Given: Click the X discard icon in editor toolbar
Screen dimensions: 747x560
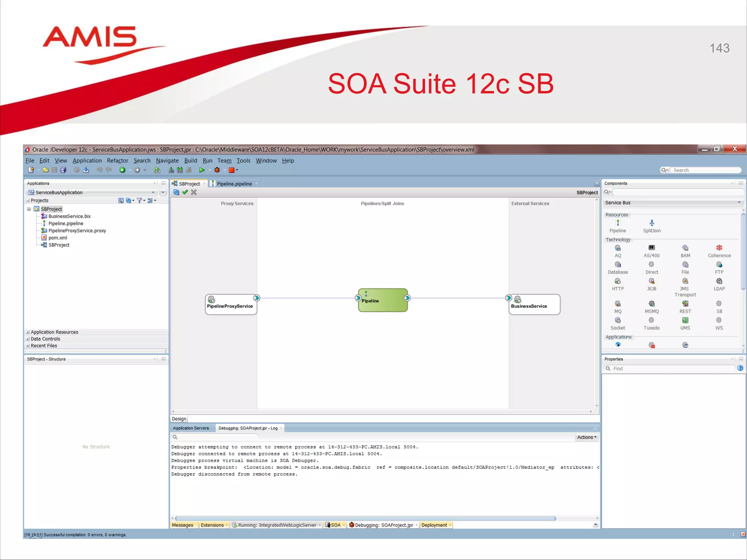Looking at the screenshot, I should click(x=194, y=192).
